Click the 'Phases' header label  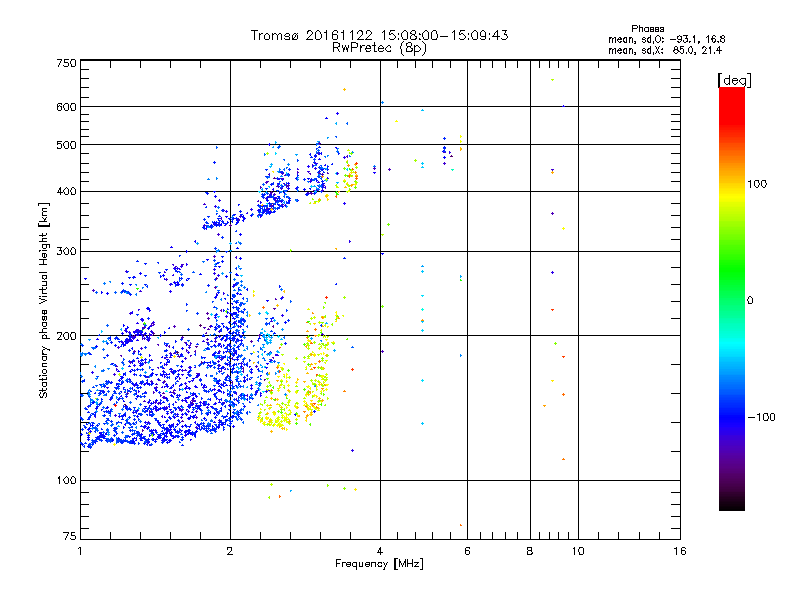647,29
